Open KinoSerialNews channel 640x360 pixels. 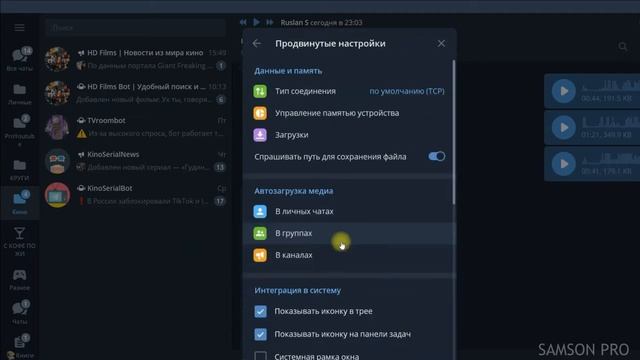tap(136, 161)
